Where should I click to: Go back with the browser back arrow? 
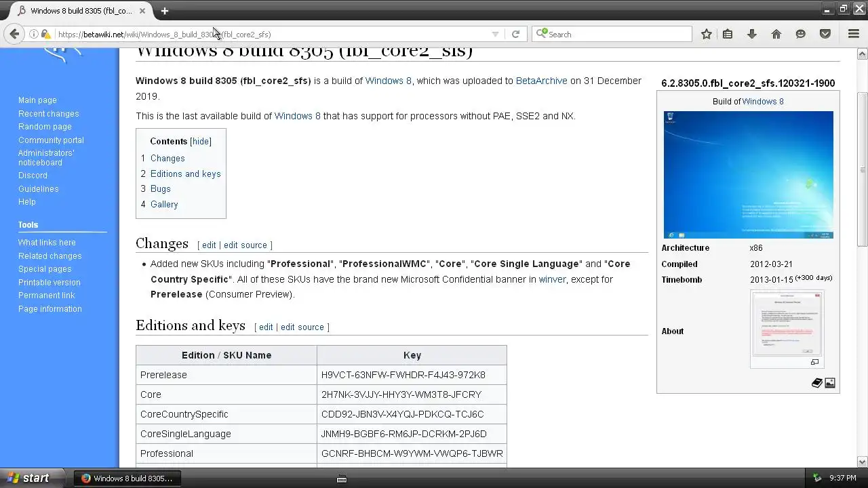[x=14, y=34]
